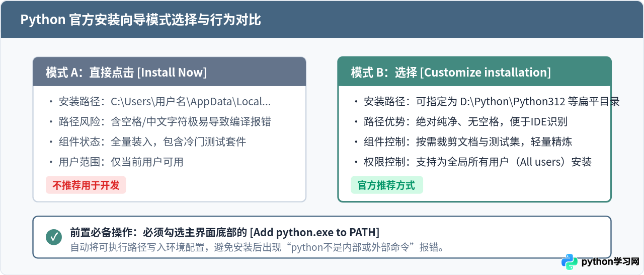Click the line '权限控制：支持为全局所有用户（All users）安装'
The width and height of the screenshot is (644, 275).
[478, 162]
